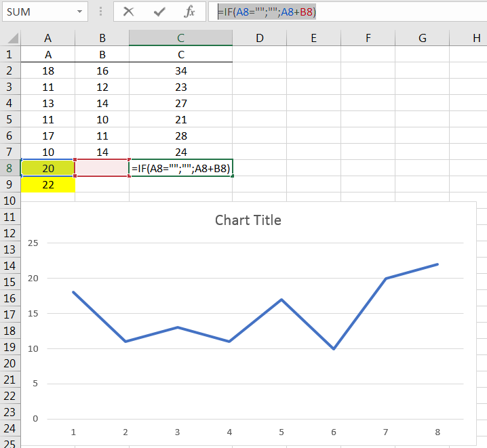Viewport: 487px width, 448px height.
Task: Select row 12 header
Action: (x=10, y=233)
